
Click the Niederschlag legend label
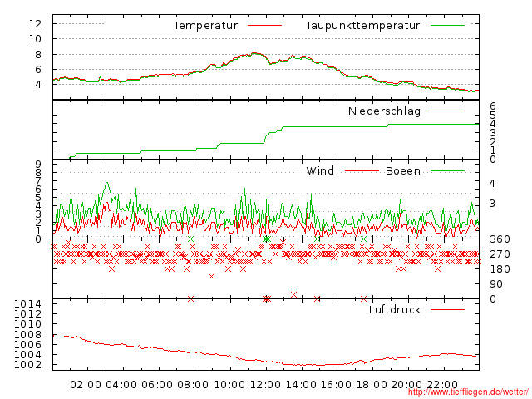click(384, 111)
